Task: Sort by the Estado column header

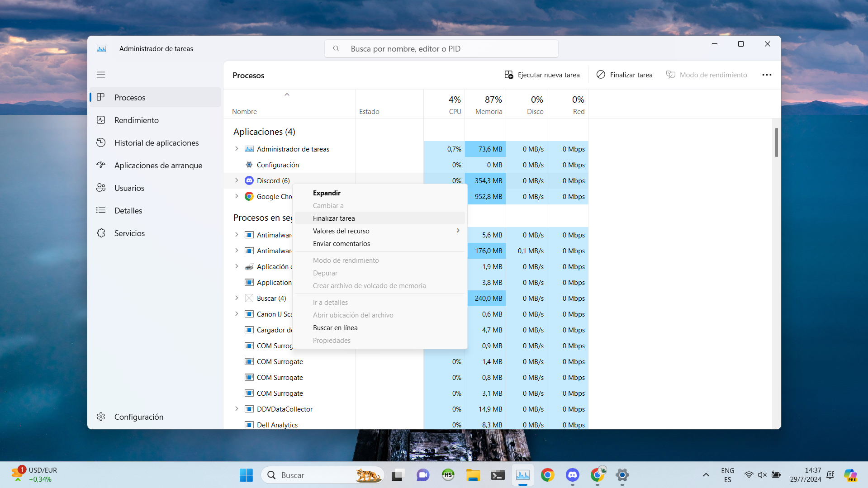Action: [x=389, y=104]
